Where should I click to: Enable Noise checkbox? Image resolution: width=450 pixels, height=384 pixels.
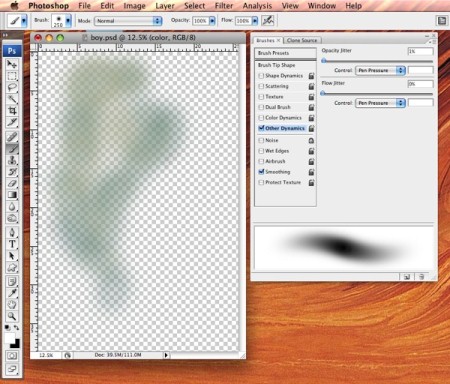pos(261,140)
